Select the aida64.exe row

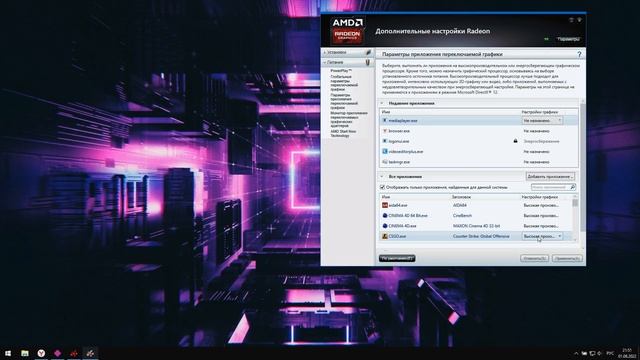point(476,205)
